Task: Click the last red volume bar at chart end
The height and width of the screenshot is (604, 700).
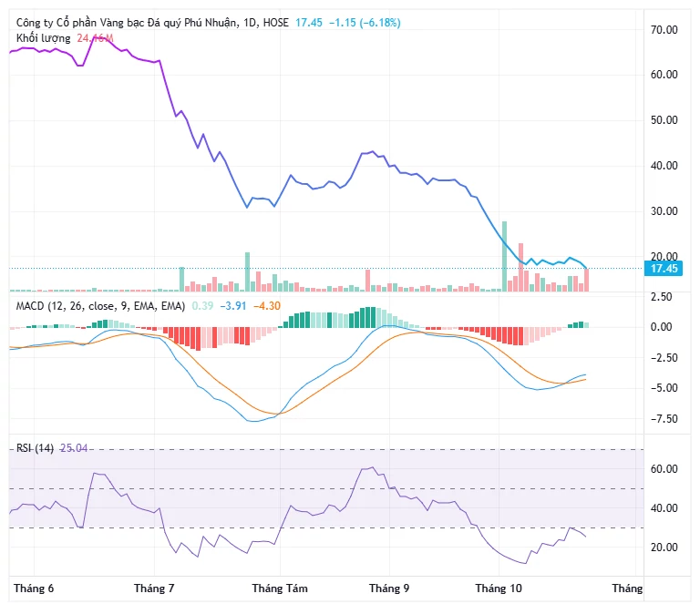Action: tap(587, 281)
